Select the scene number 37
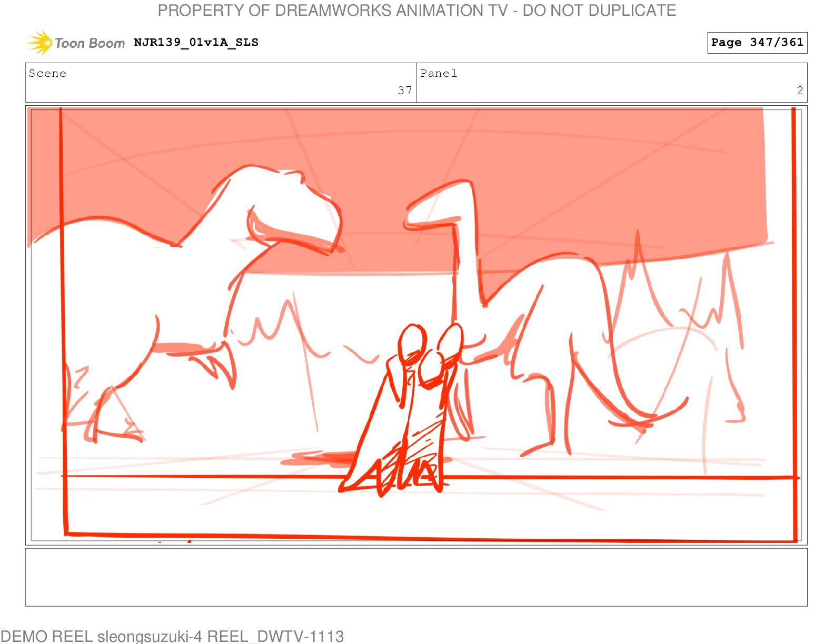The height and width of the screenshot is (644, 834). point(405,90)
